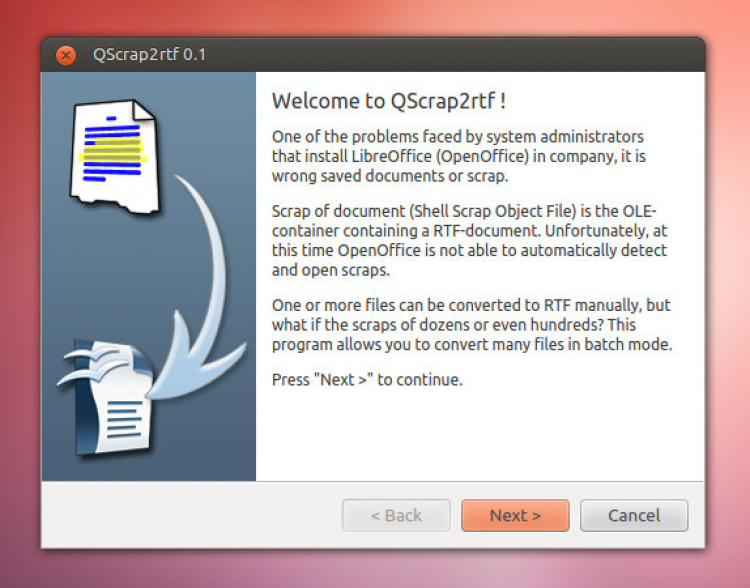Click the blue sidebar banner panel
Image resolution: width=750 pixels, height=588 pixels.
pyautogui.click(x=149, y=277)
